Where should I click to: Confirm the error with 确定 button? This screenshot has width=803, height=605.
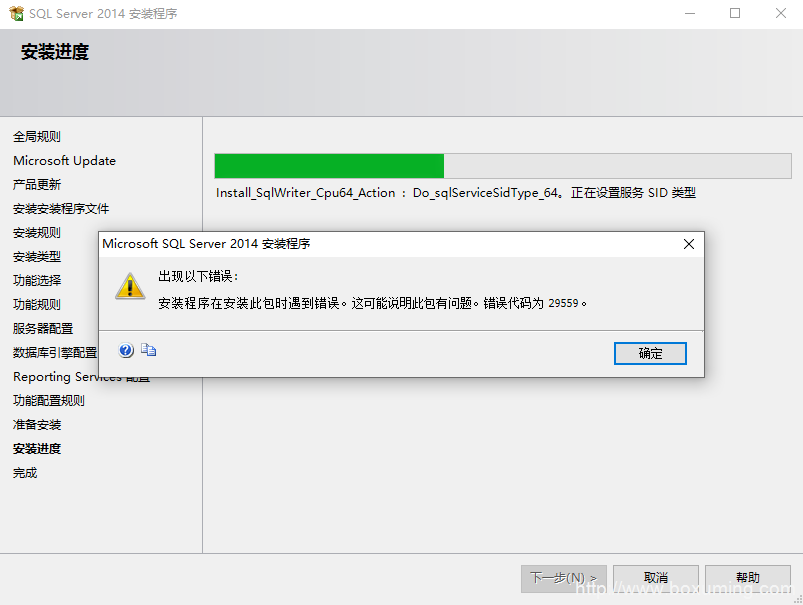coord(650,353)
